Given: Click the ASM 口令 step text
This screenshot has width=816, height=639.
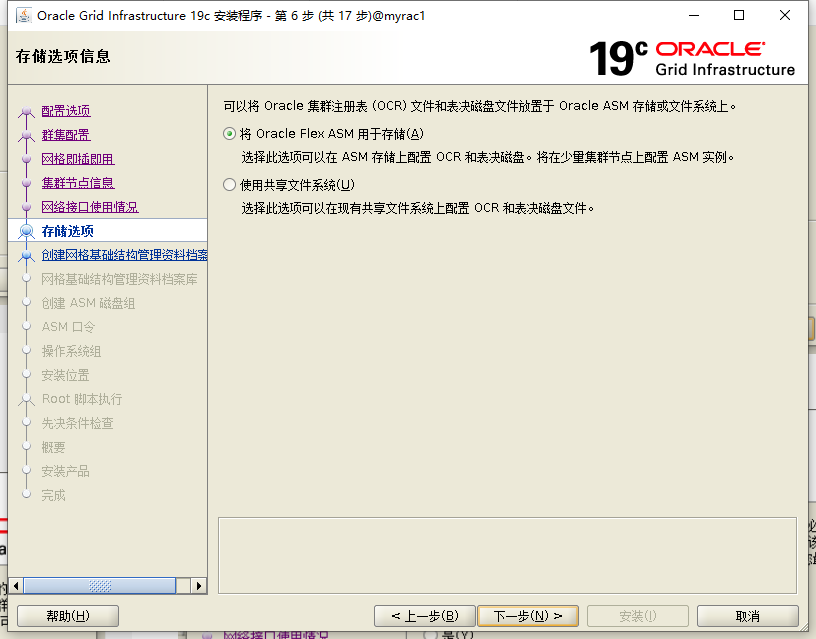Looking at the screenshot, I should [68, 327].
